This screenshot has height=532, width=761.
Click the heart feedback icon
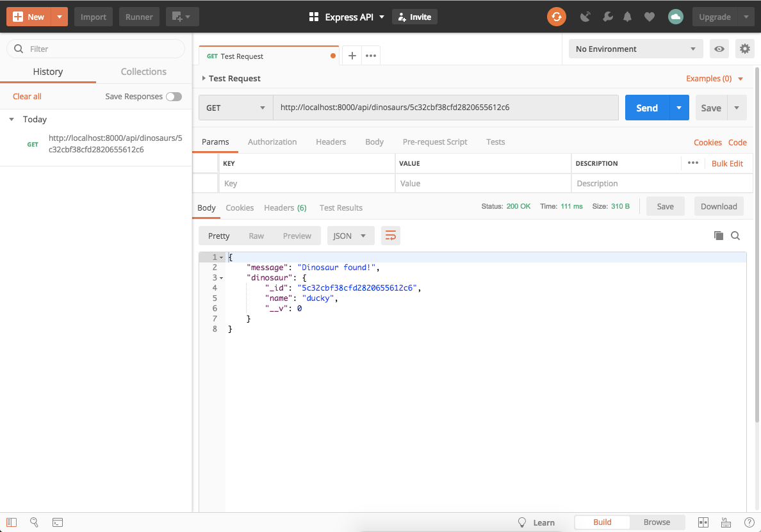(649, 17)
